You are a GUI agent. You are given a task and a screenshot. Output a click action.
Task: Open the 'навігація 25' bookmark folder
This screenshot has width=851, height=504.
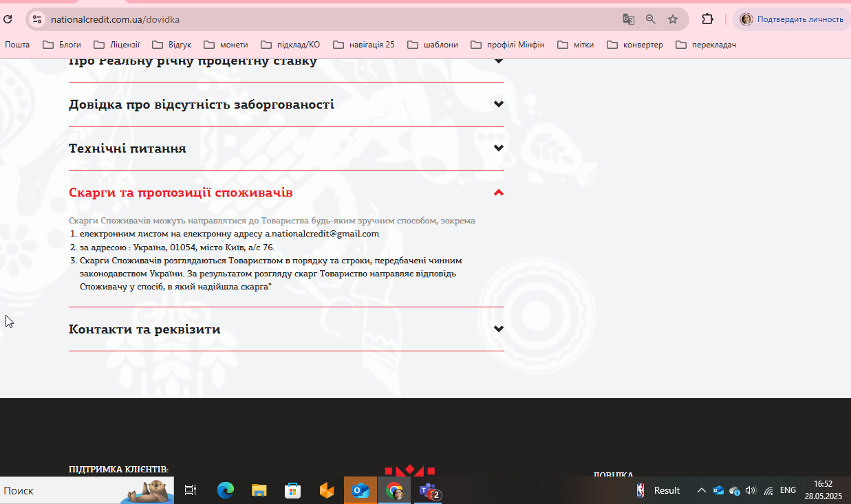(363, 45)
